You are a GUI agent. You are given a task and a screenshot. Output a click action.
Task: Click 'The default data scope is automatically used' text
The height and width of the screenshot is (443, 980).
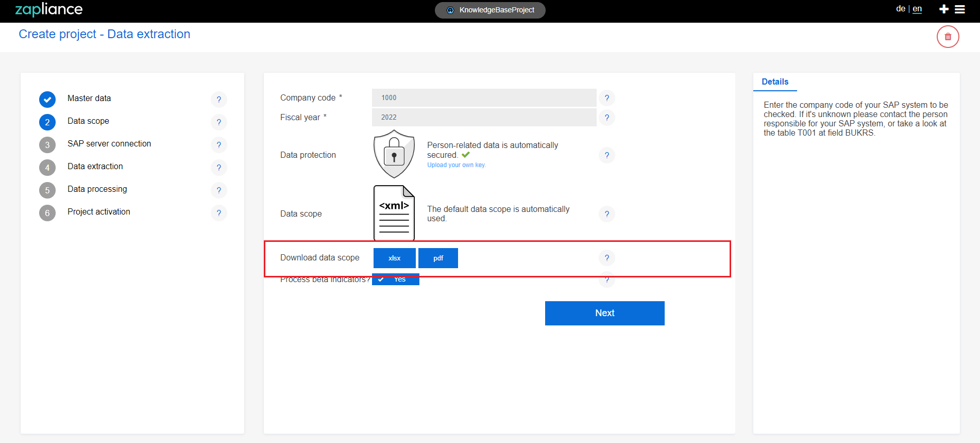click(498, 214)
